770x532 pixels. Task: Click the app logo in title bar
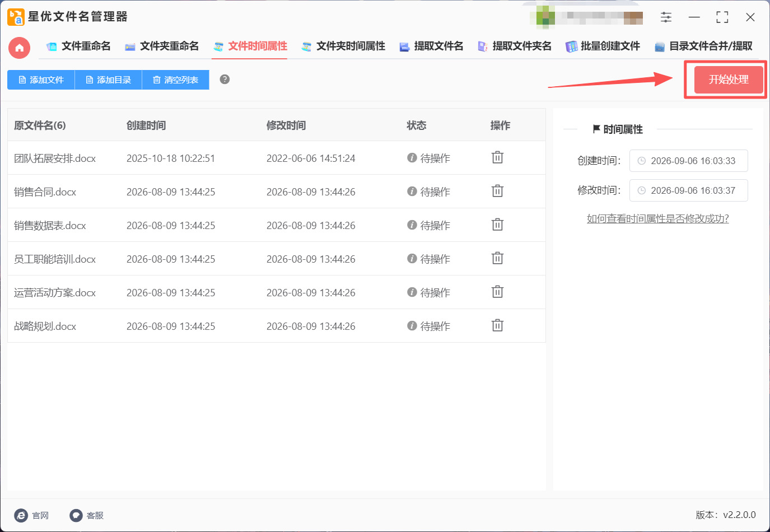(16, 17)
